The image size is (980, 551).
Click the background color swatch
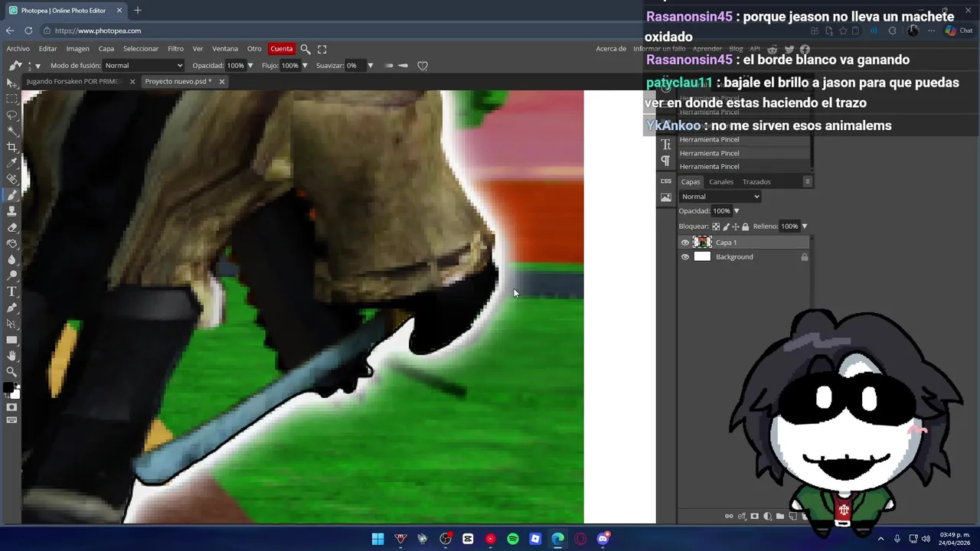(15, 394)
